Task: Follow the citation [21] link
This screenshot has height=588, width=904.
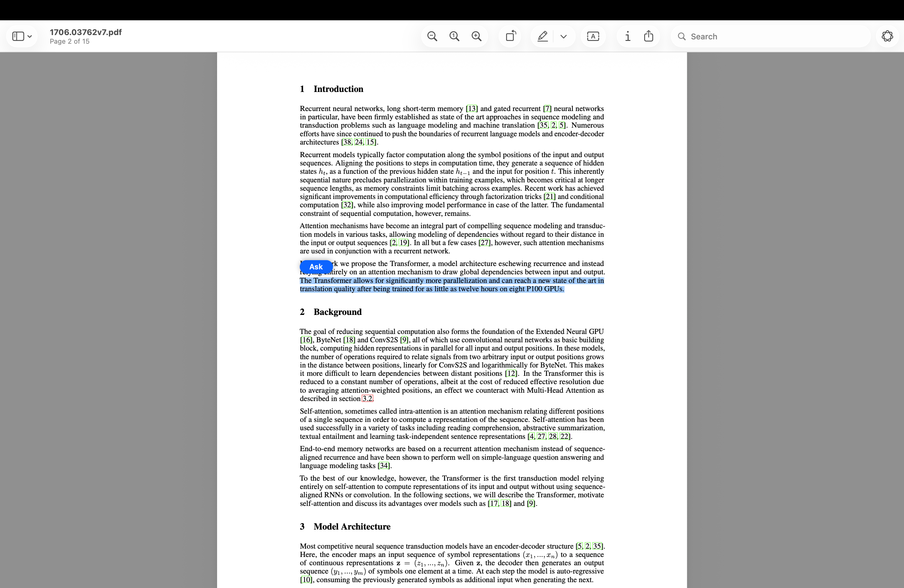Action: point(549,197)
